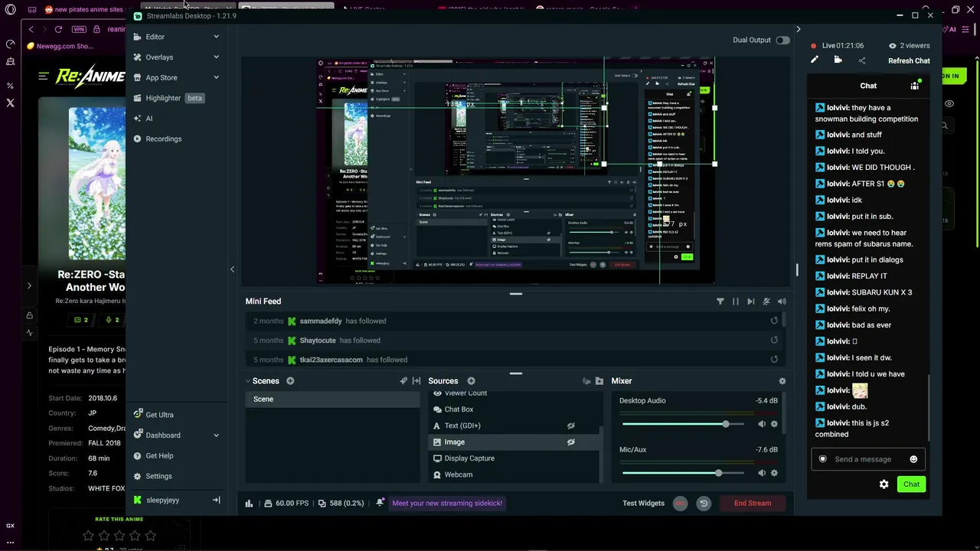Log out next to sleepyjeyy account

216,500
